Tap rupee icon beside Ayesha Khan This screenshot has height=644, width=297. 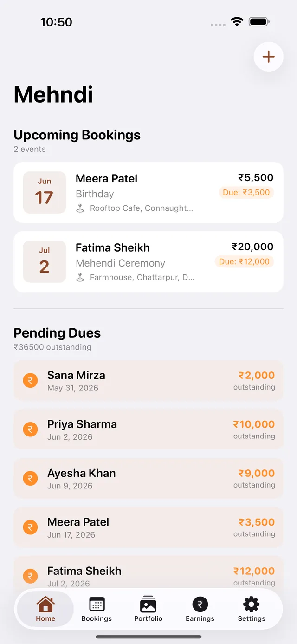coord(30,479)
